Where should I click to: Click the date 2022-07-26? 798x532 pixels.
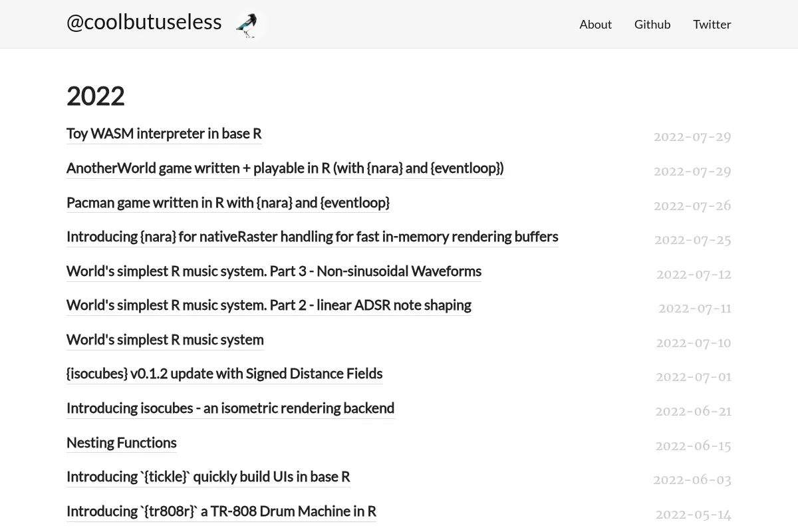click(x=692, y=206)
